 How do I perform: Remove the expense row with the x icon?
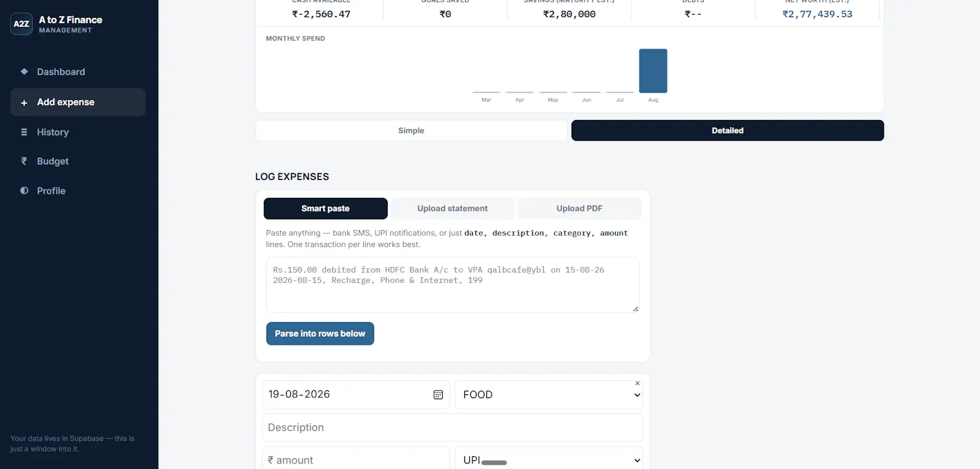[637, 383]
